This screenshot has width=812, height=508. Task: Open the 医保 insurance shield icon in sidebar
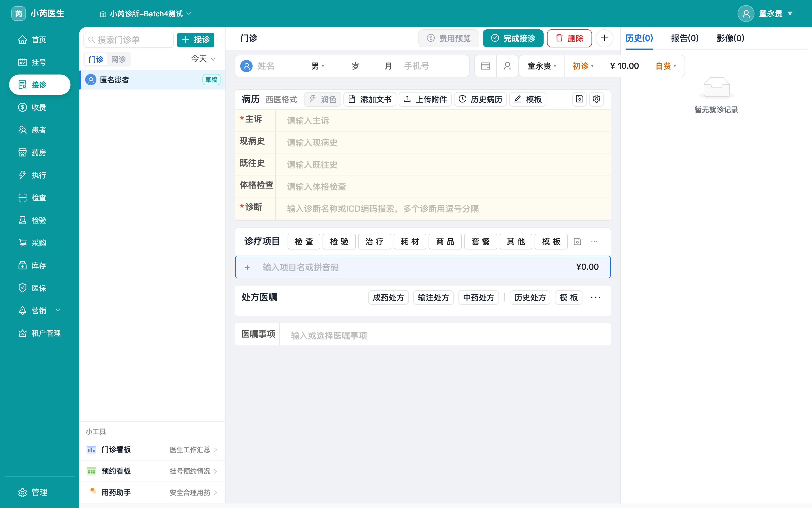(x=23, y=288)
